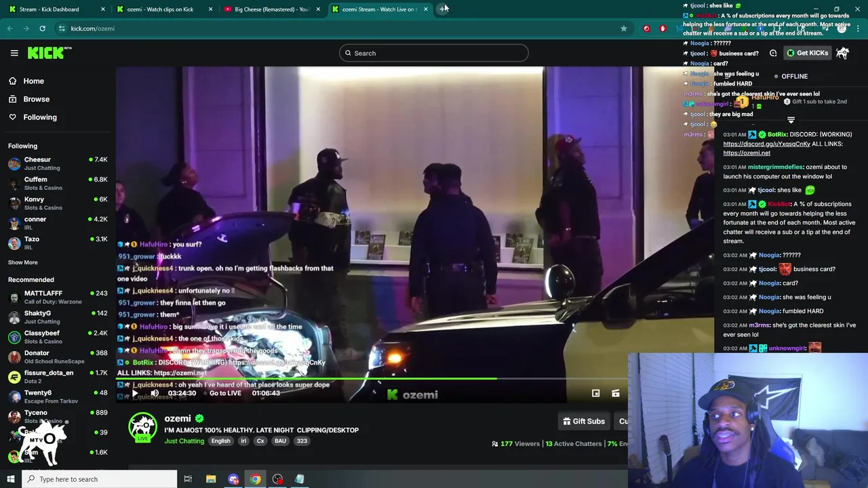Image resolution: width=868 pixels, height=488 pixels.
Task: Focus the Kick search box
Action: coord(434,53)
